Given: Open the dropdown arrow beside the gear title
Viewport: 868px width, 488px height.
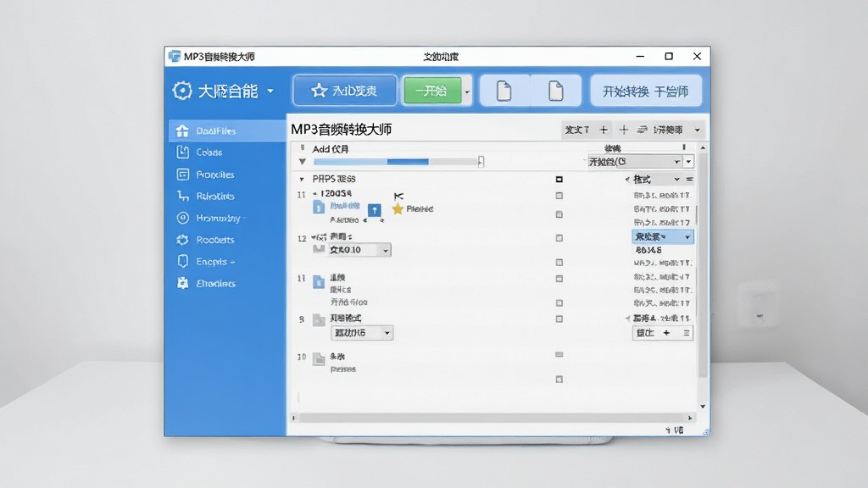Looking at the screenshot, I should [270, 91].
